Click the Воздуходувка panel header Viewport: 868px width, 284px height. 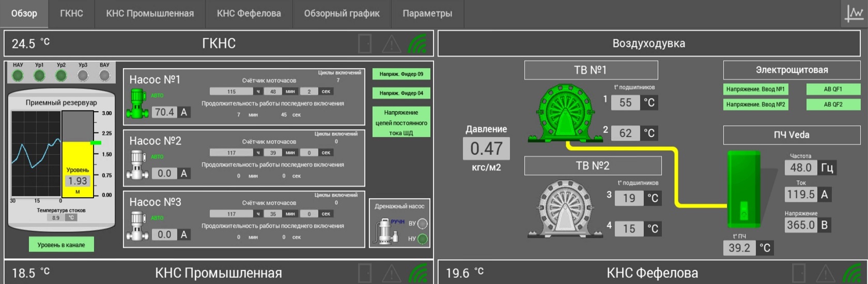point(649,43)
